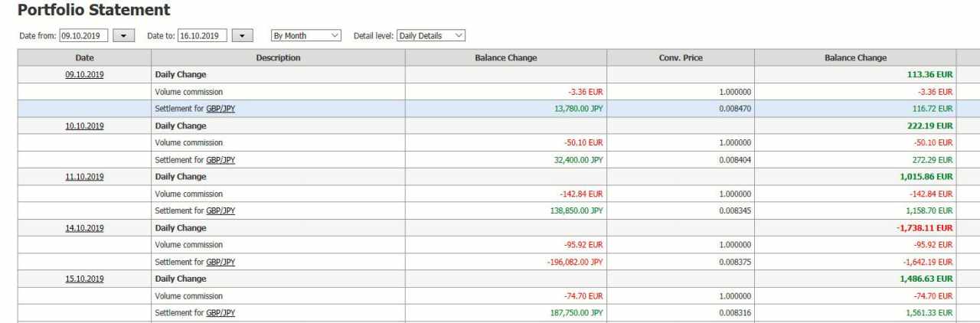The image size is (980, 323).
Task: Open the 15.10.2019 date link
Action: pyautogui.click(x=84, y=279)
